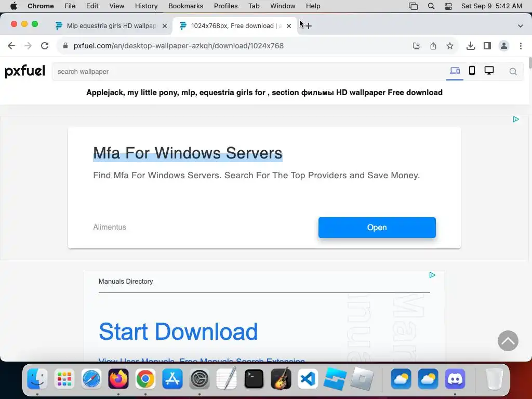Click the AdChoices icon on top ad
The height and width of the screenshot is (399, 532).
point(516,119)
